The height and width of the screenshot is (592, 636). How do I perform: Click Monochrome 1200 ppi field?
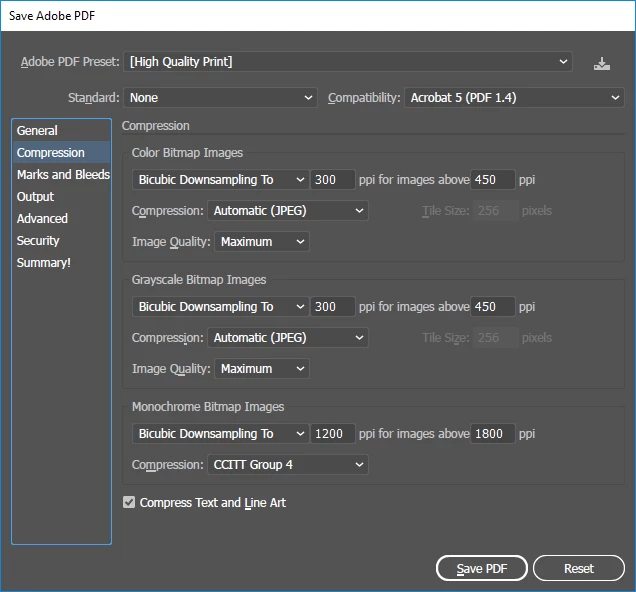(333, 433)
